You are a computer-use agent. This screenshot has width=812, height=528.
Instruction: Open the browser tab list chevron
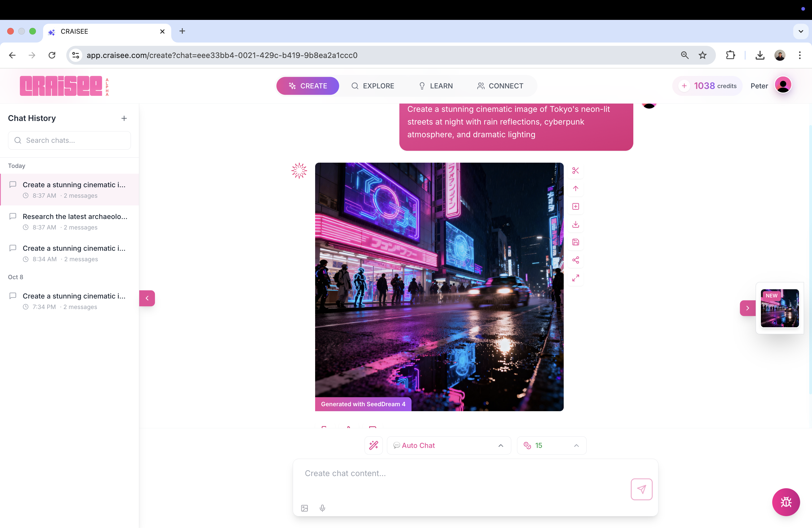click(801, 31)
